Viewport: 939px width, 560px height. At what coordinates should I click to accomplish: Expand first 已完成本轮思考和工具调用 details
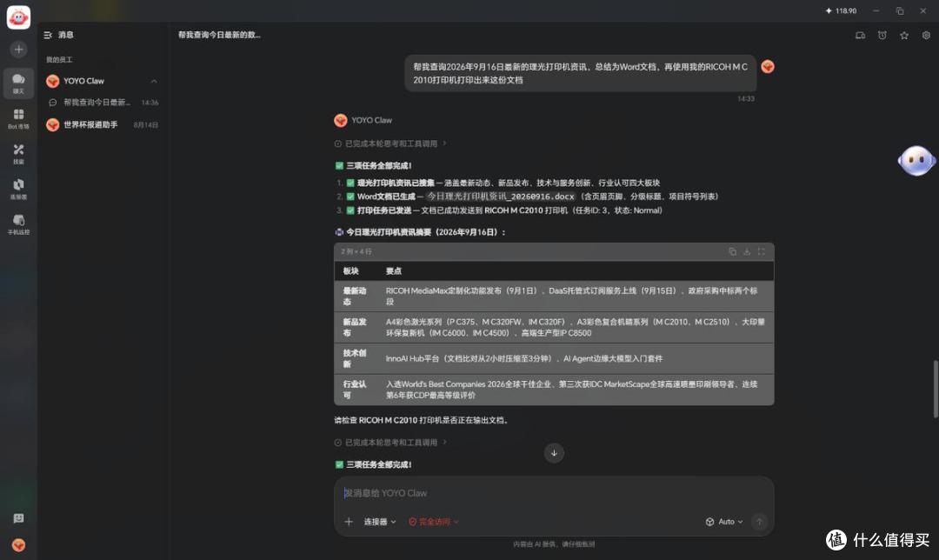coord(390,143)
